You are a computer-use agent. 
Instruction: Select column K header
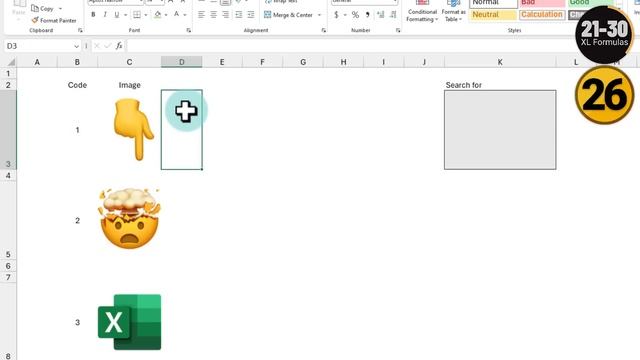500,62
